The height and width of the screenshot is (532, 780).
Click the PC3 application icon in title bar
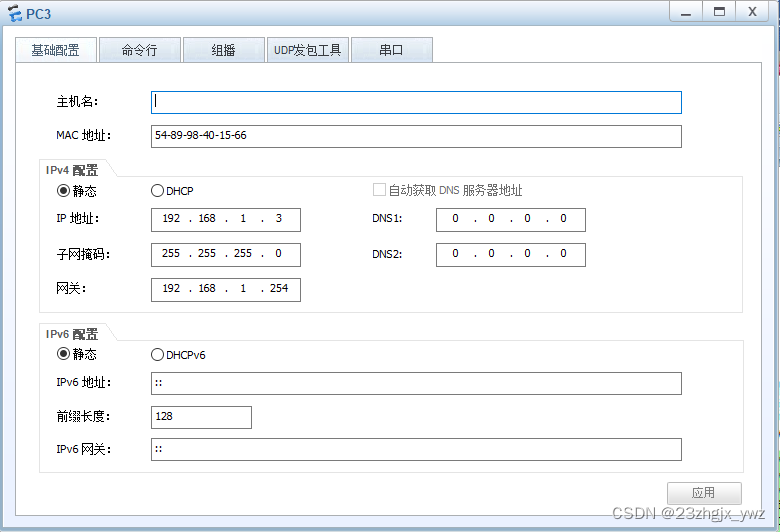click(14, 13)
